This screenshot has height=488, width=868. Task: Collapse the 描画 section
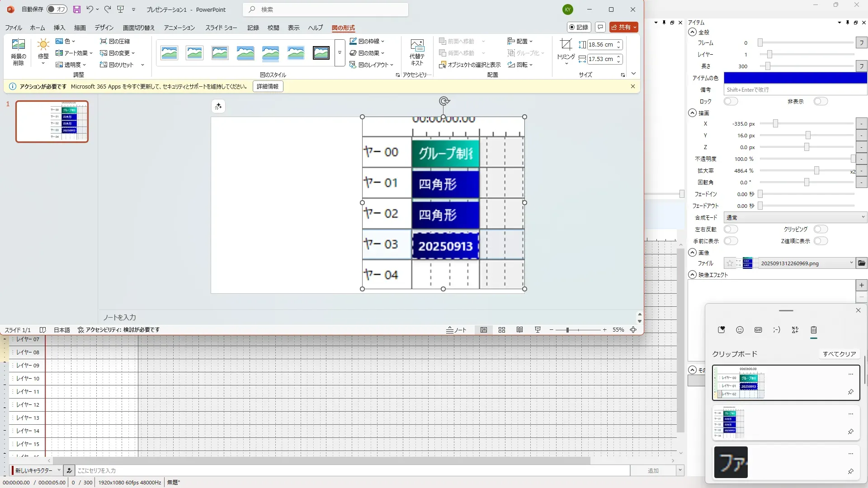[x=692, y=113]
